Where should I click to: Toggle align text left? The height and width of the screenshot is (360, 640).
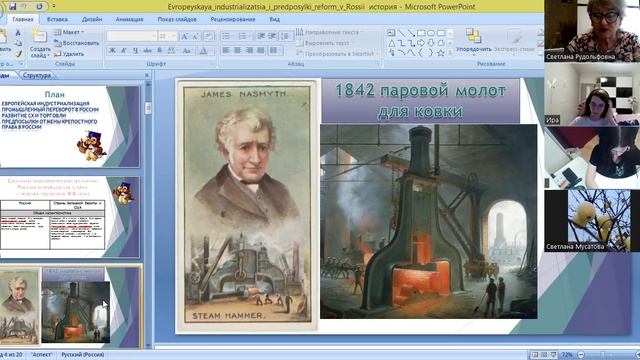click(x=226, y=51)
